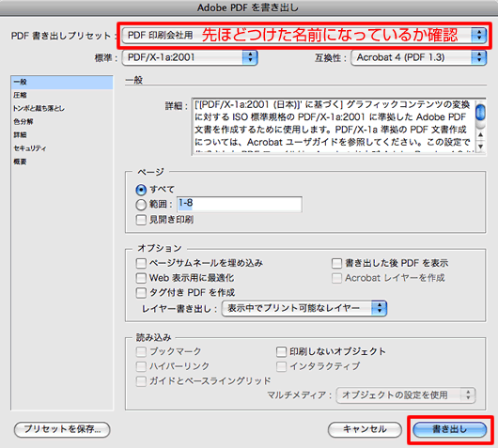Image resolution: width=498 pixels, height=448 pixels.
Task: Select 詳細 in the left category list
Action: pyautogui.click(x=62, y=135)
